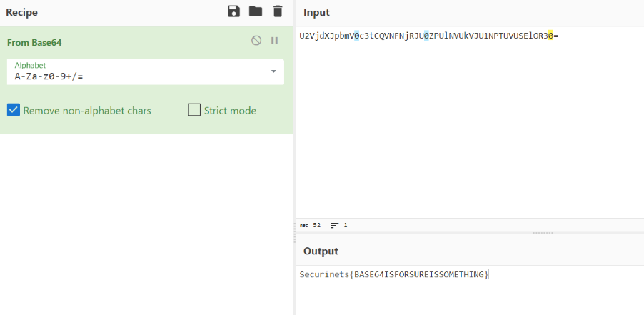This screenshot has width=644, height=315.
Task: Click the Recipe pane header
Action: [21, 12]
